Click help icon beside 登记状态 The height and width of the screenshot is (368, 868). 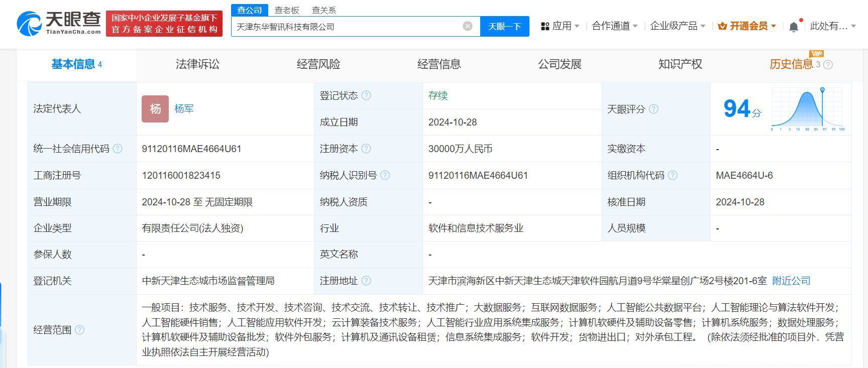point(366,95)
